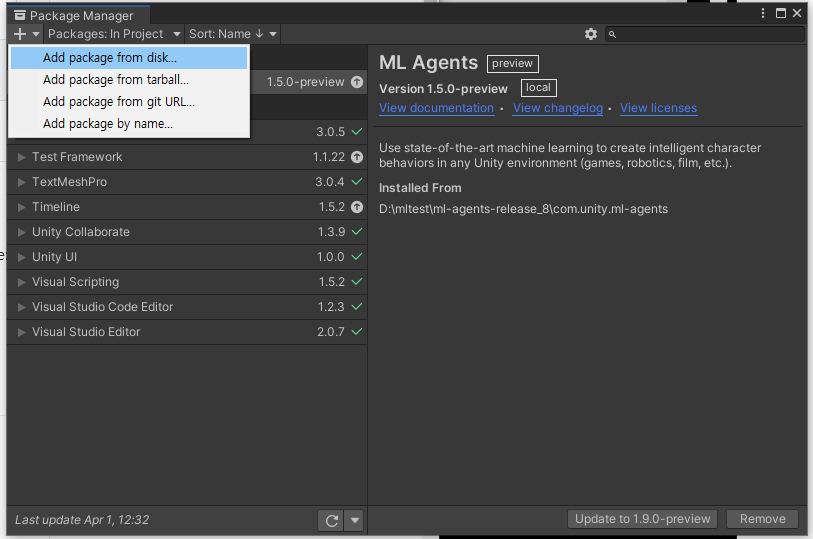The width and height of the screenshot is (813, 539).
Task: Click the ML Agents title heading
Action: tap(428, 63)
